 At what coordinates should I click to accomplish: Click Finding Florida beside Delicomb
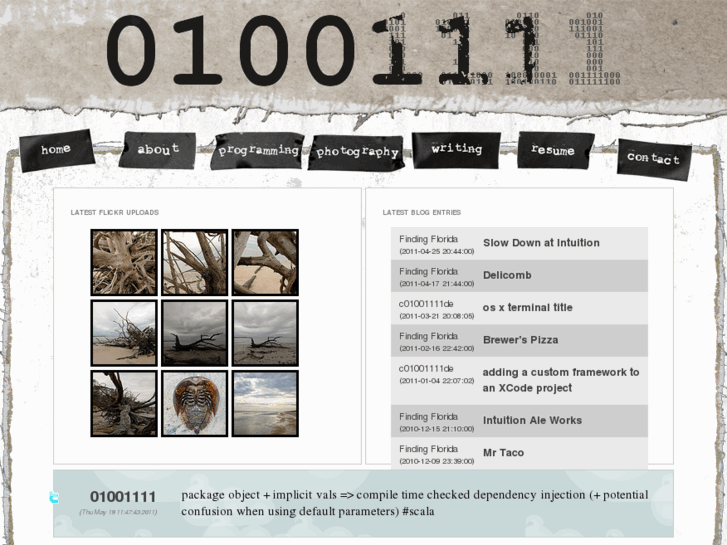[428, 272]
